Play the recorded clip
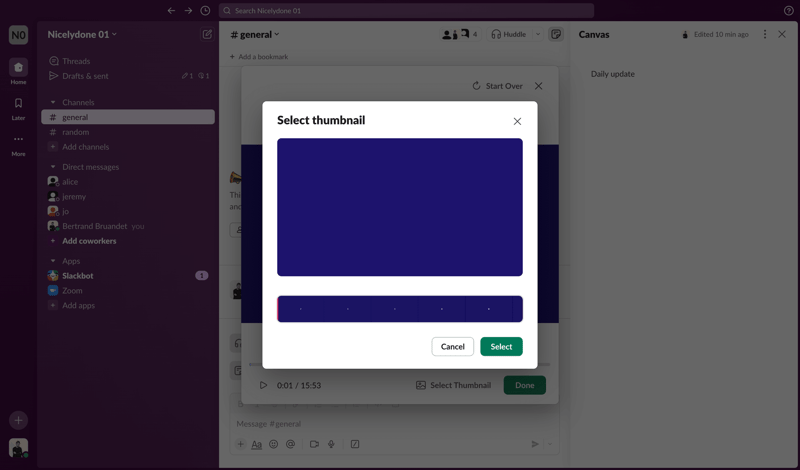This screenshot has width=800, height=470. pos(263,385)
